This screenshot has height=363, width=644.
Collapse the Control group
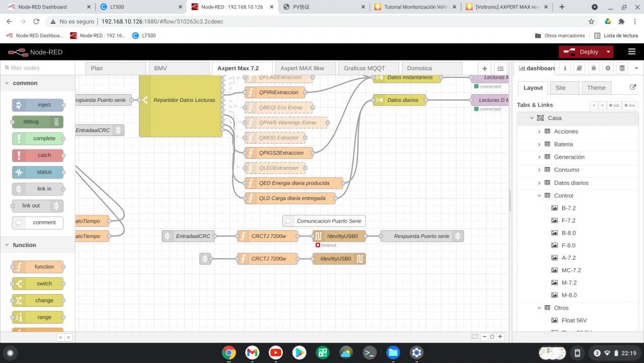[539, 195]
